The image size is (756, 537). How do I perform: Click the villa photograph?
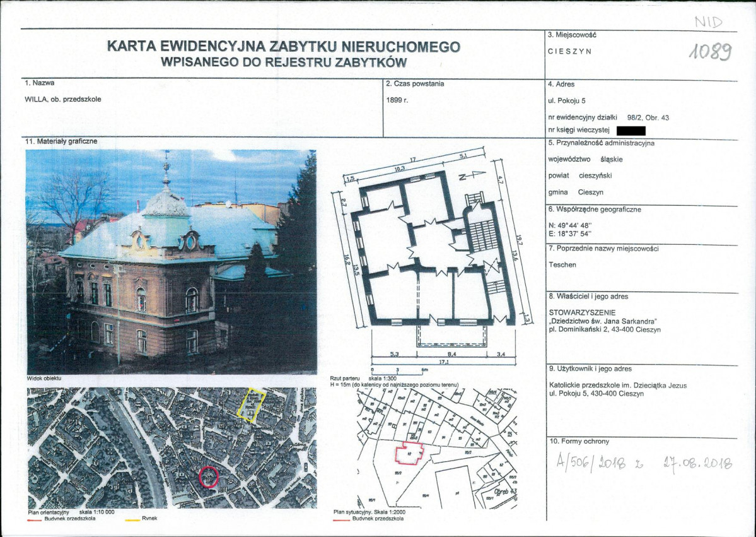(171, 261)
